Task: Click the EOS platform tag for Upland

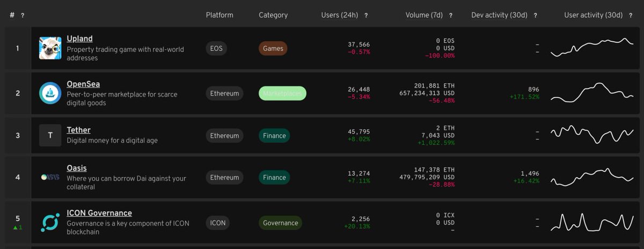Action: click(x=217, y=48)
